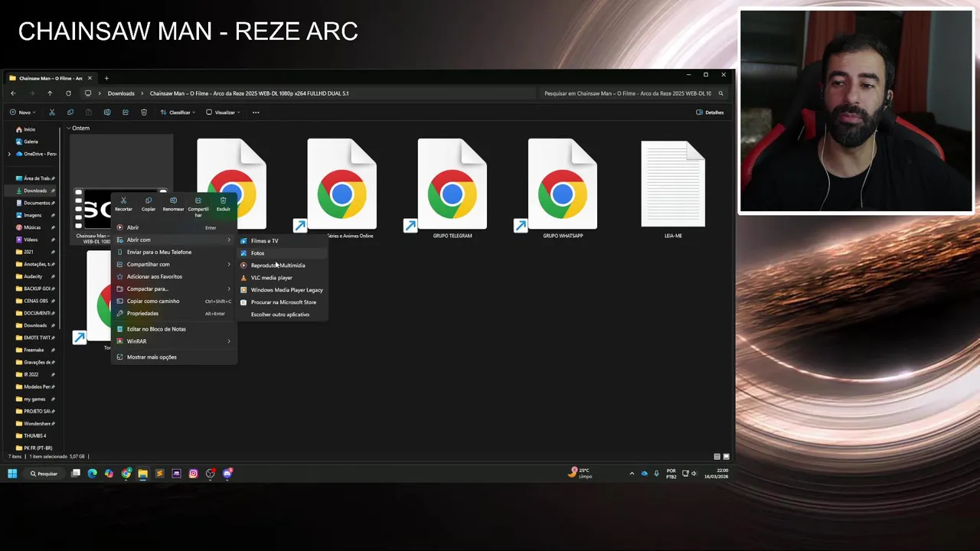Open Vídeos in the sidebar
The height and width of the screenshot is (551, 980).
point(31,240)
